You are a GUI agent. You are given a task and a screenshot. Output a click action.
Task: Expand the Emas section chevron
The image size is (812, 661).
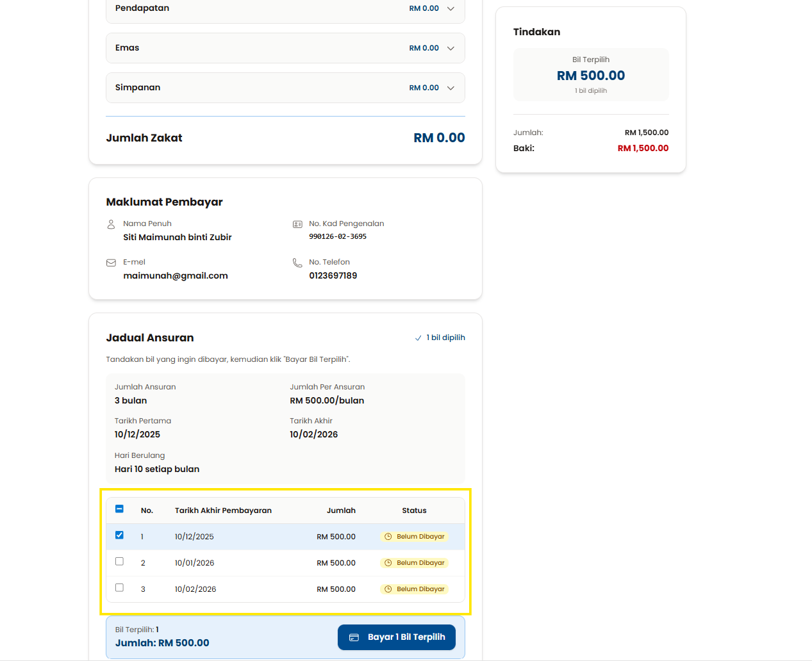(x=451, y=49)
